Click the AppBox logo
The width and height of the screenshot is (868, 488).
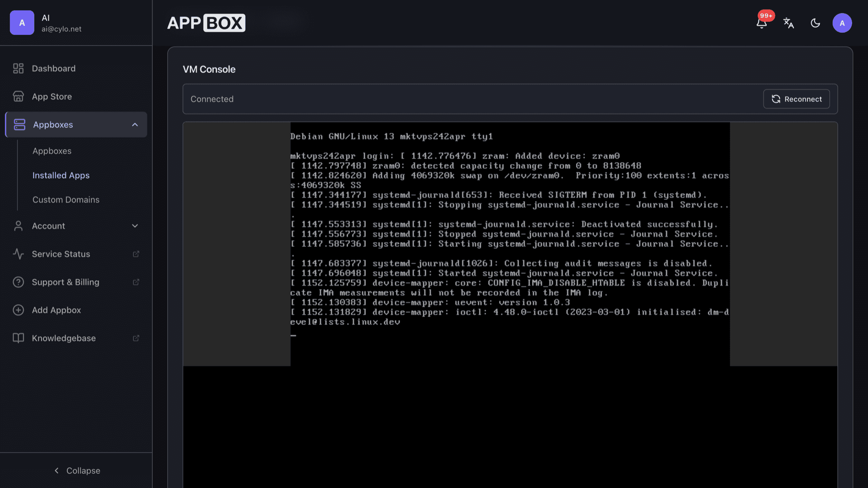(206, 23)
